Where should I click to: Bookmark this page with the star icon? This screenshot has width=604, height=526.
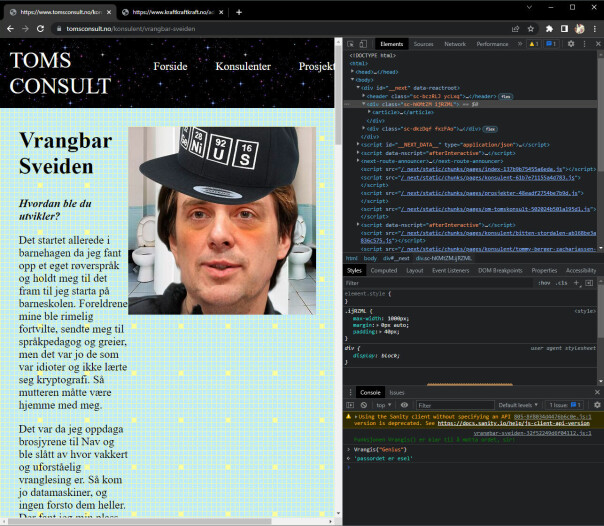coord(530,29)
